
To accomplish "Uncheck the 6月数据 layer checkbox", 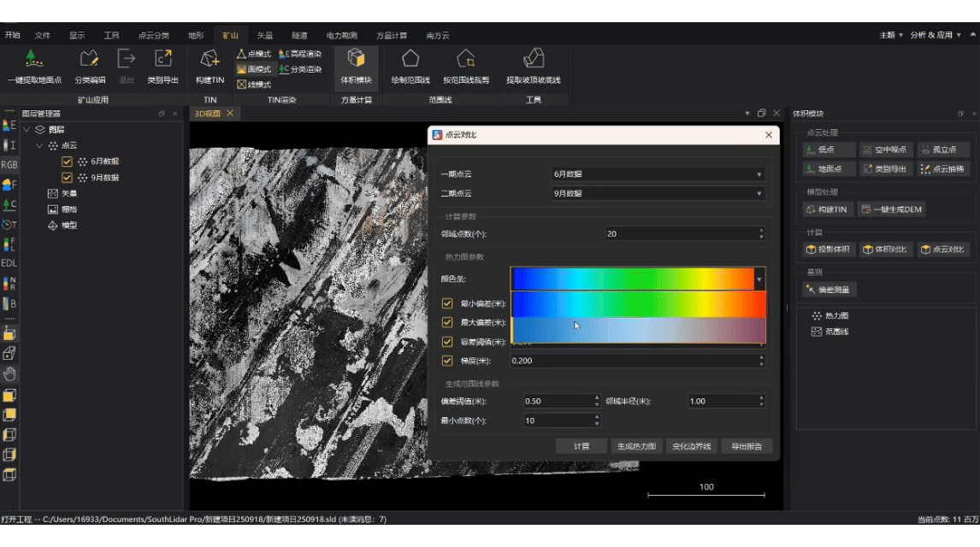I will coord(68,161).
